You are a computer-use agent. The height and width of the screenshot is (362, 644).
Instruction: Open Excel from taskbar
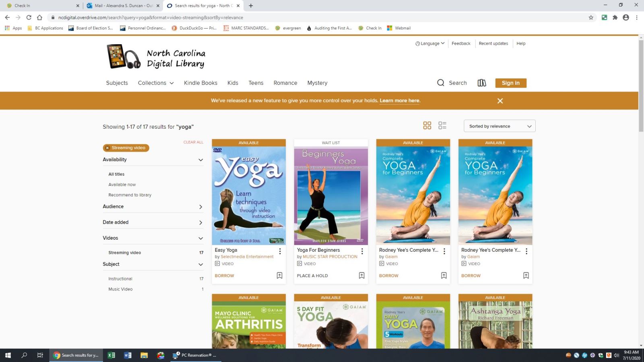111,355
